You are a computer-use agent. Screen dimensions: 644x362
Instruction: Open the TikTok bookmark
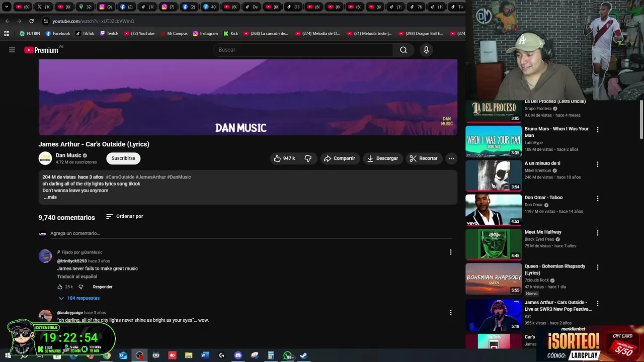click(x=85, y=34)
